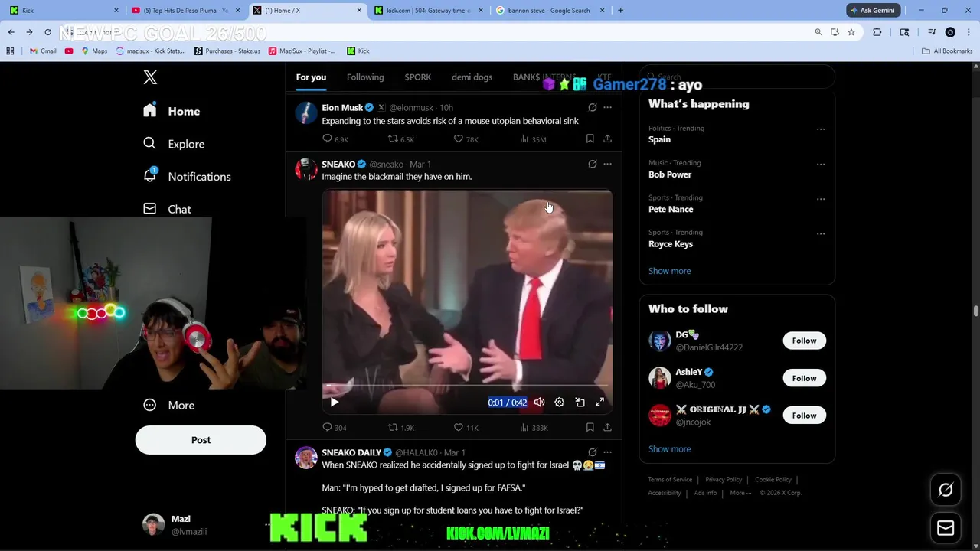Open the Terms of Service link

tap(670, 480)
